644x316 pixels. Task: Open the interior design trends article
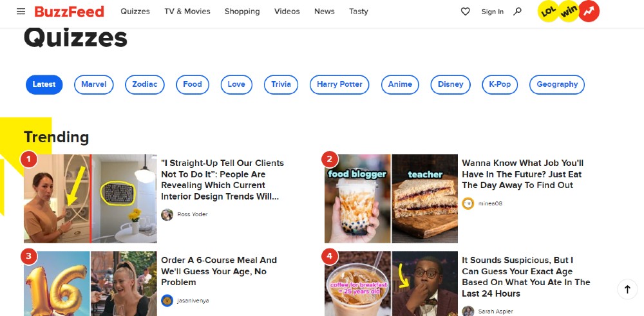[222, 180]
